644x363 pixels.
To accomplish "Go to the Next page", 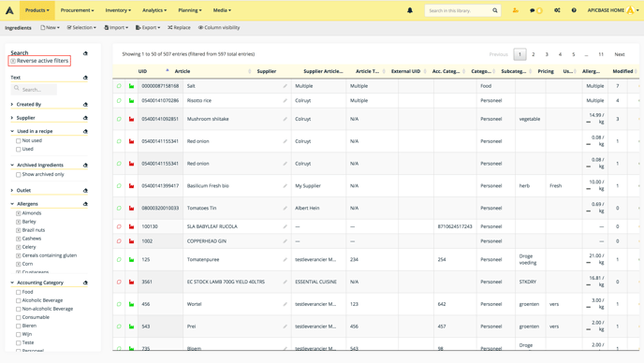I will 620,54.
